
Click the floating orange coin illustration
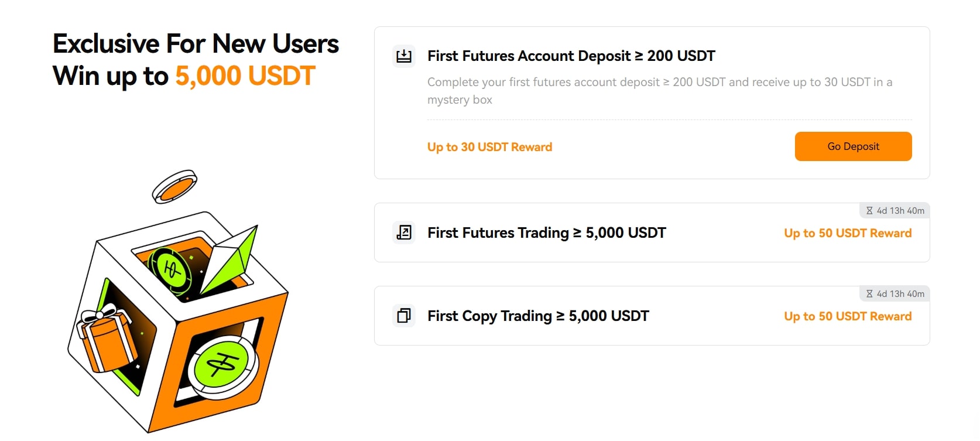point(174,187)
